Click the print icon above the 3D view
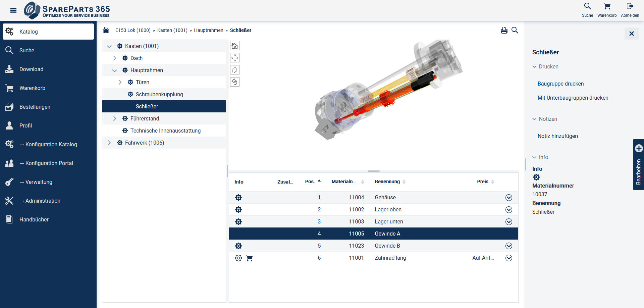 504,31
